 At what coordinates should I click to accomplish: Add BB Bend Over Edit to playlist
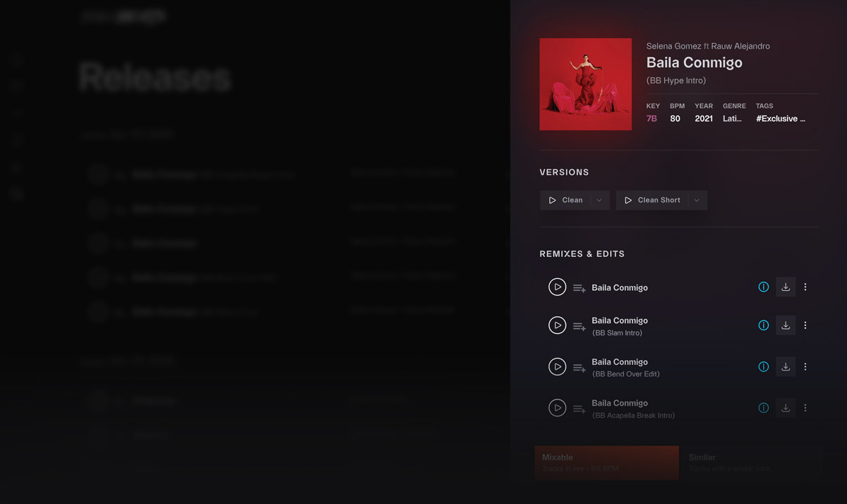[579, 368]
